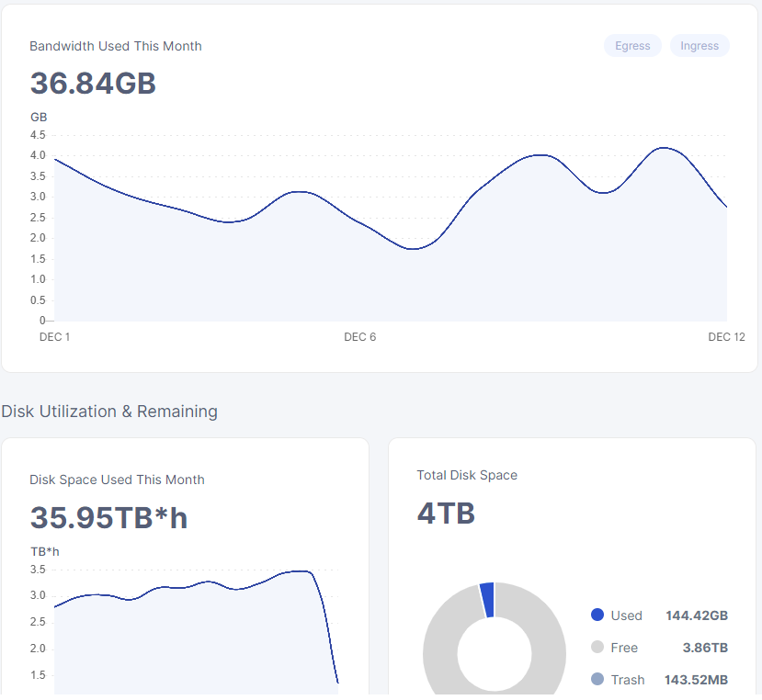This screenshot has width=762, height=700.
Task: Click the Bandwidth Used This Month title
Action: 116,46
